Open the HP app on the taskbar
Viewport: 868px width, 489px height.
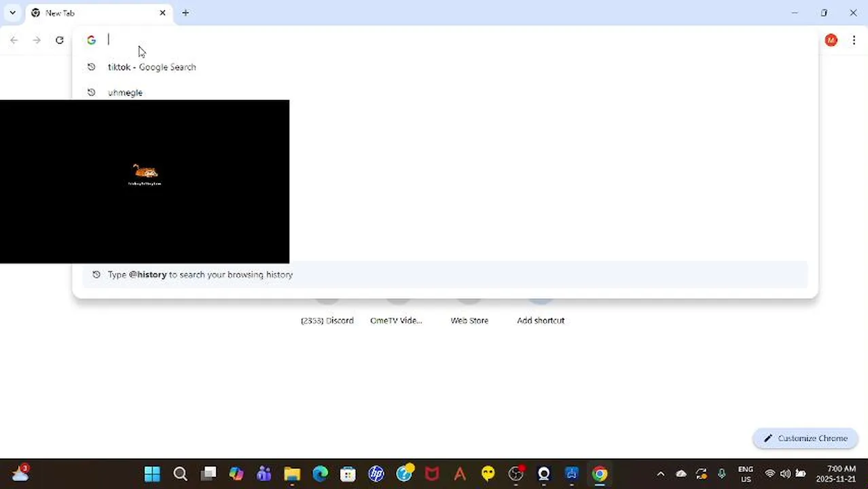pos(376,473)
